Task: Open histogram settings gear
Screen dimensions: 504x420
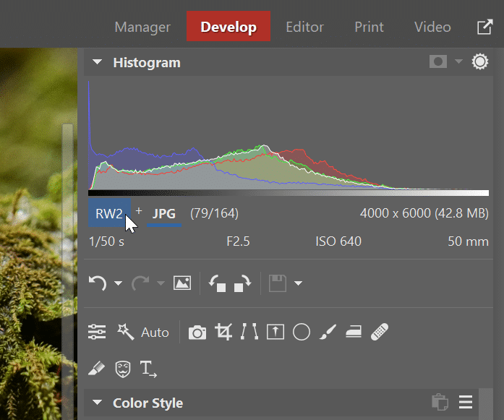Action: 480,61
